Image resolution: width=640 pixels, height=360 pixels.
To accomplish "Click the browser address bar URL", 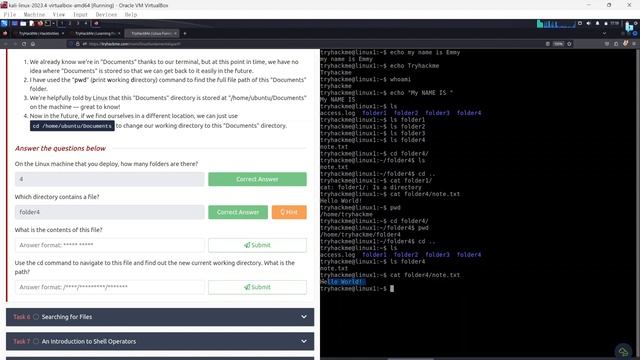I will [x=135, y=44].
